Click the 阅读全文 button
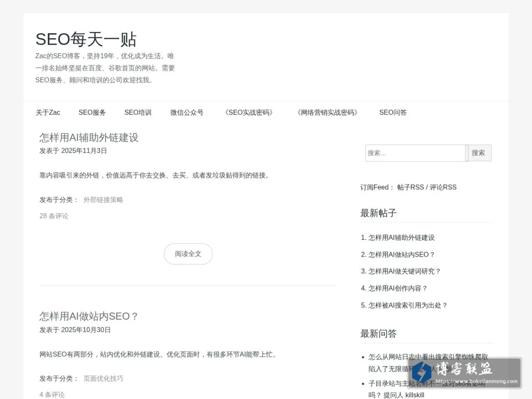Viewport: 532px width, 399px height. pyautogui.click(x=188, y=254)
